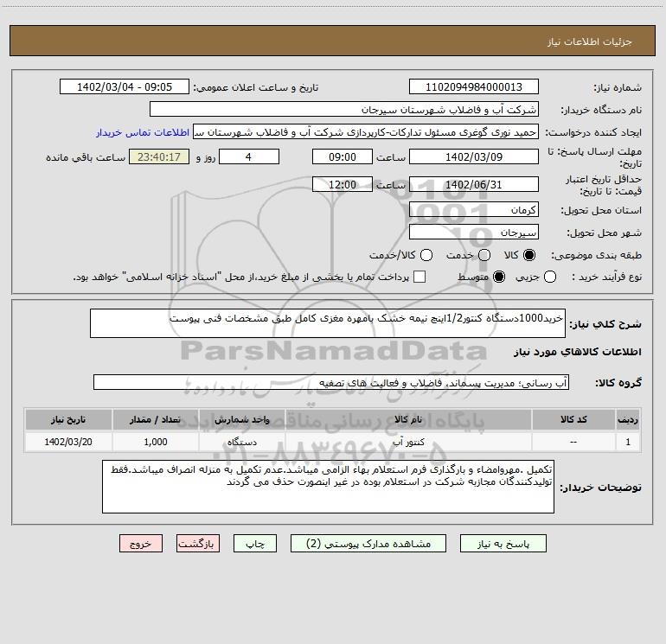Click the row number 1 cell
Image resolution: width=666 pixels, height=644 pixels.
point(628,442)
